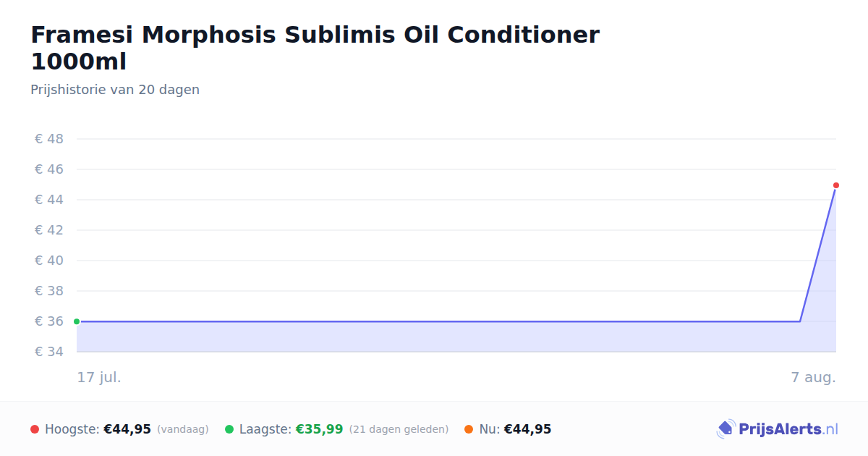Click the green lowest price dot in legend
Viewport: 868px width, 456px height.
click(229, 429)
